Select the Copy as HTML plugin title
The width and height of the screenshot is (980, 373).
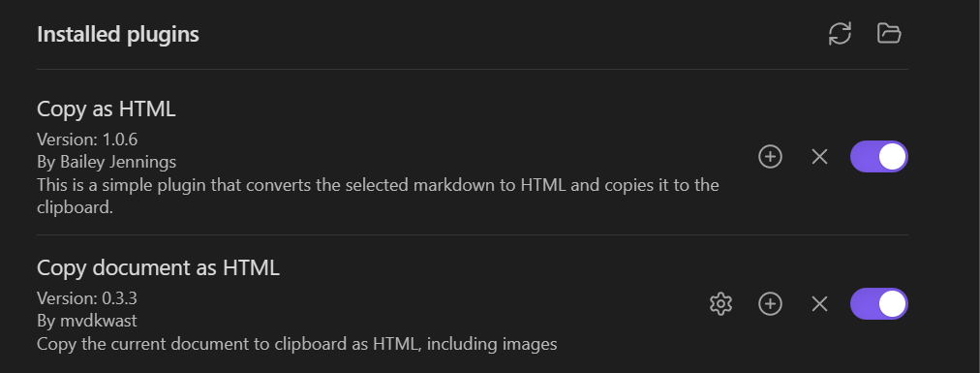tap(107, 109)
